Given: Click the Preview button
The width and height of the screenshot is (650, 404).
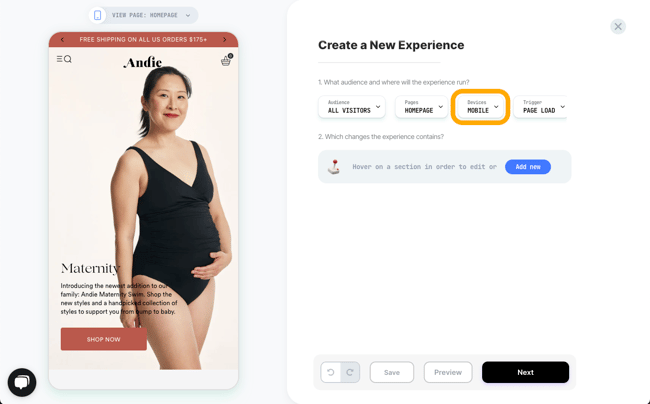Looking at the screenshot, I should (448, 372).
